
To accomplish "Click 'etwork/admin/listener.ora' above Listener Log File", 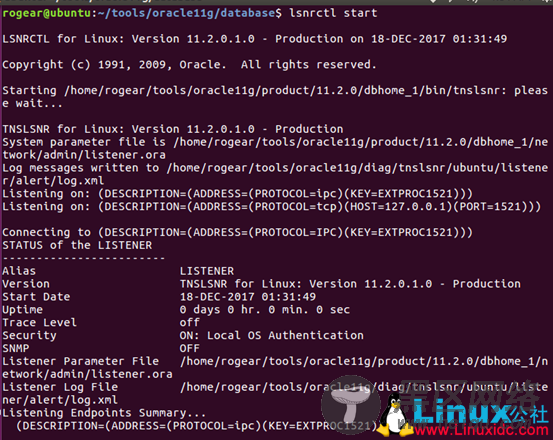I will (x=87, y=374).
